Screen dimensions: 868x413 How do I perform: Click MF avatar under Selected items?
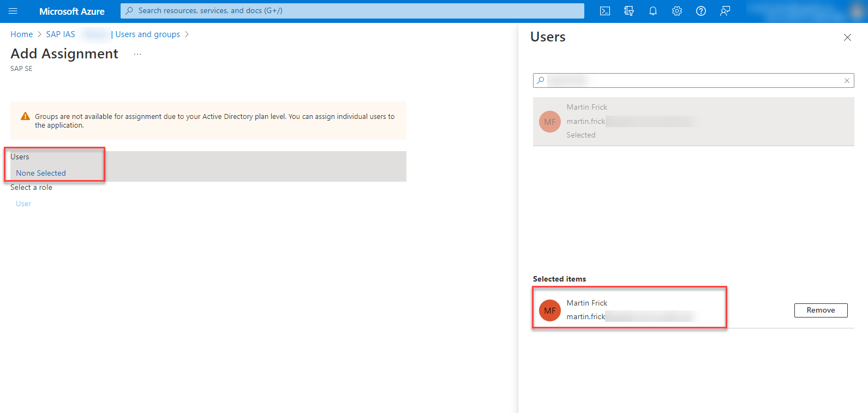[x=550, y=310]
